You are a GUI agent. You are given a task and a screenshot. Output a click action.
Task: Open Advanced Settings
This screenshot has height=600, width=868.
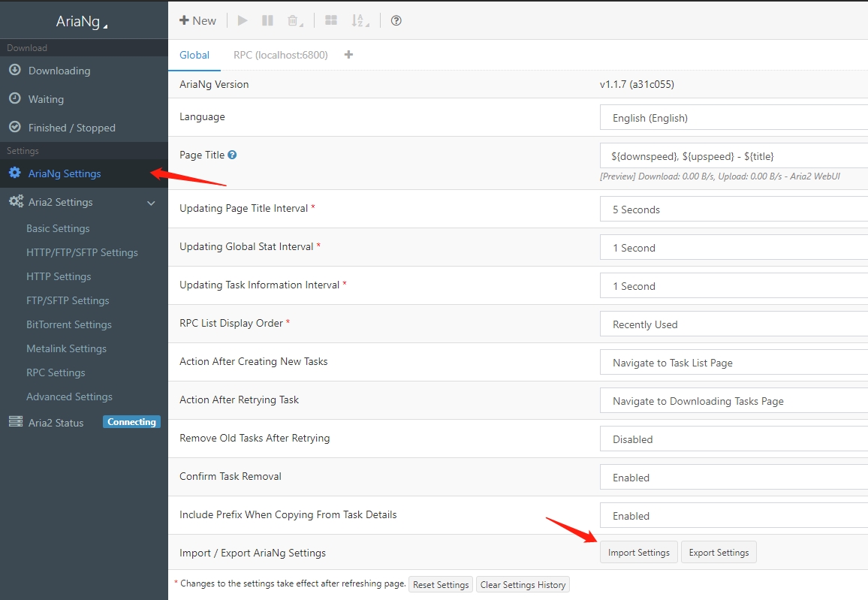(x=69, y=396)
